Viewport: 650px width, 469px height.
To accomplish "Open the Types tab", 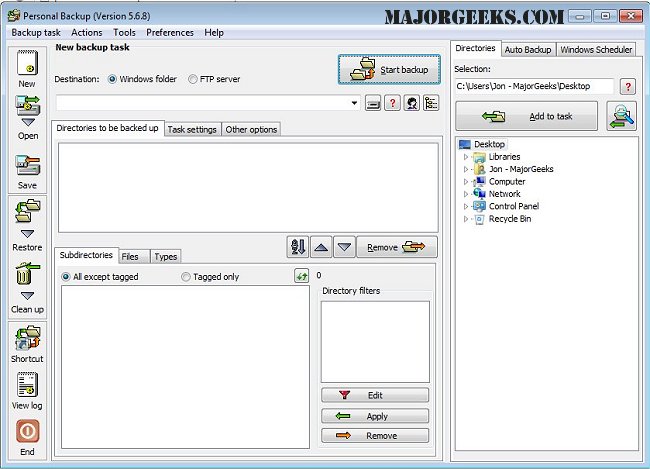I will [166, 257].
